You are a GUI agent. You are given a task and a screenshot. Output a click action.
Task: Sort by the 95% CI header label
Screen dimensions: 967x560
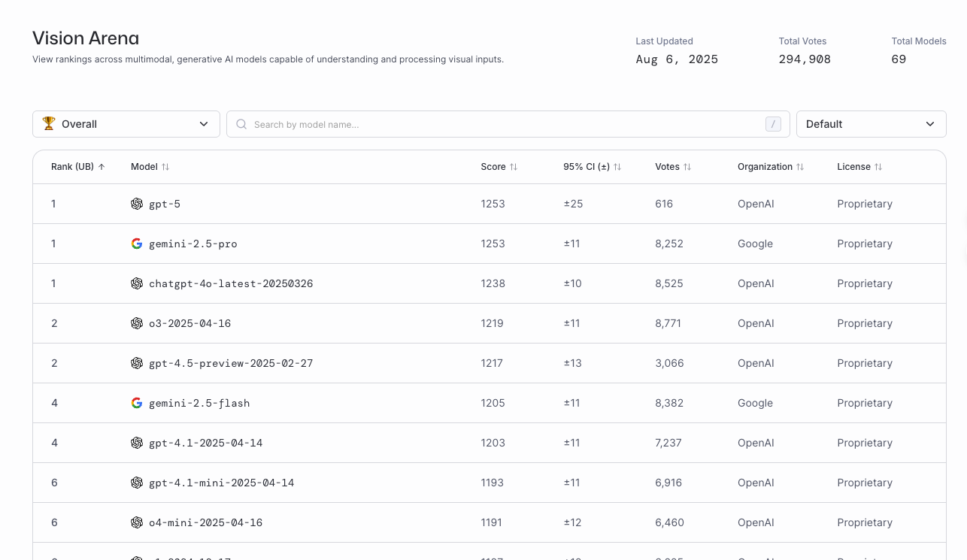tap(587, 167)
